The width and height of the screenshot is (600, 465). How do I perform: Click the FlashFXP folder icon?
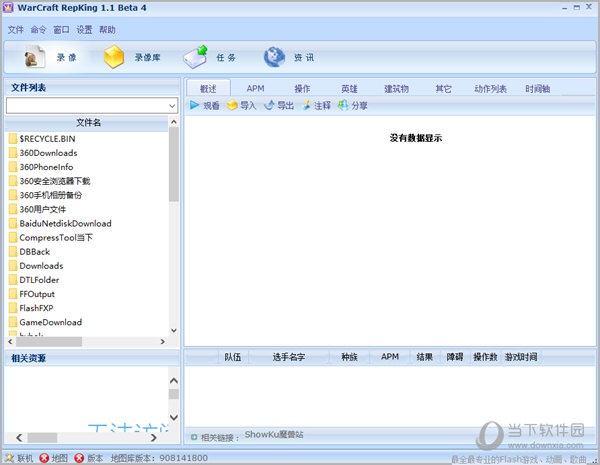click(x=13, y=308)
